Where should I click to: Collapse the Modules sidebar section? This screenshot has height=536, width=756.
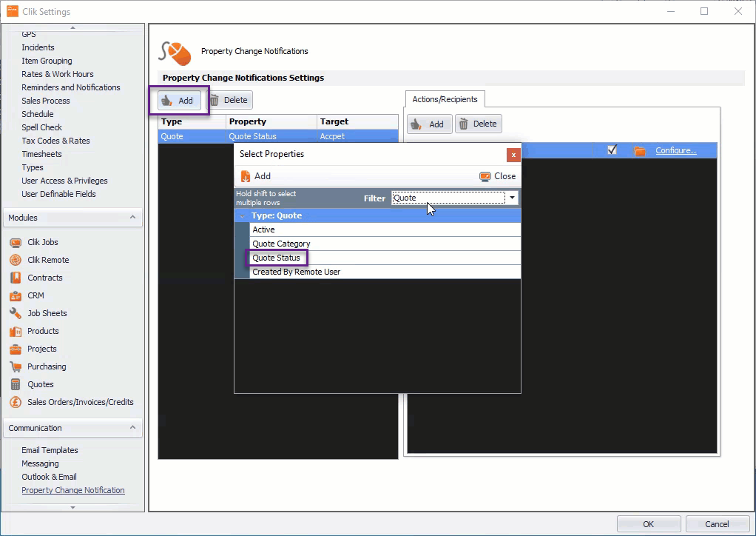[x=134, y=218]
